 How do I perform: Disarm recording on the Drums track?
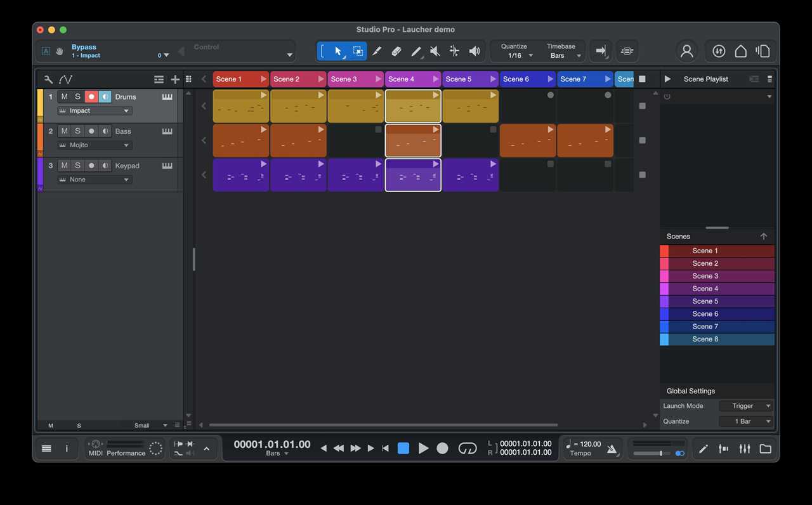[91, 96]
